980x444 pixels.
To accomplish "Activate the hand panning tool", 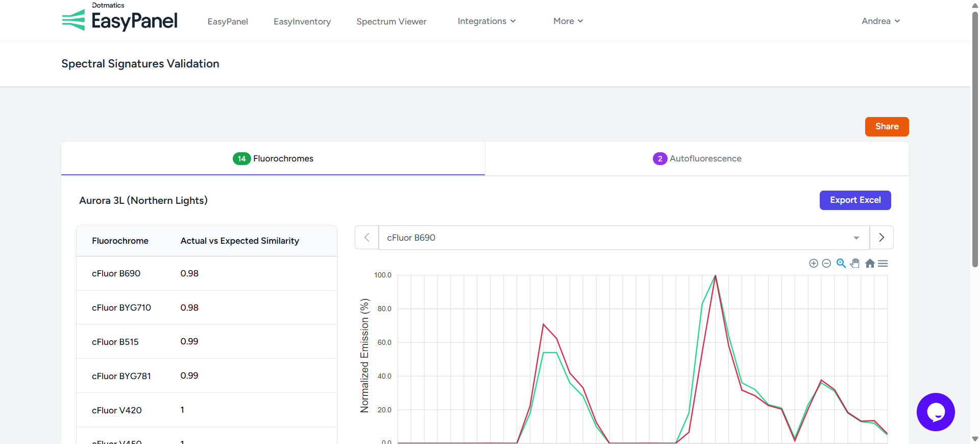I will [x=855, y=263].
